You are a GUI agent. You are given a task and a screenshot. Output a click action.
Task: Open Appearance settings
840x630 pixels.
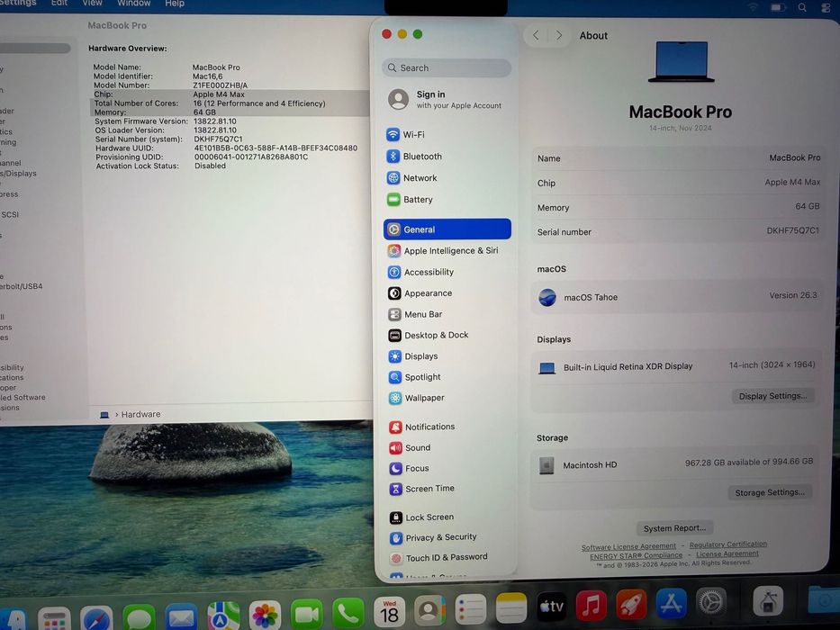click(447, 293)
